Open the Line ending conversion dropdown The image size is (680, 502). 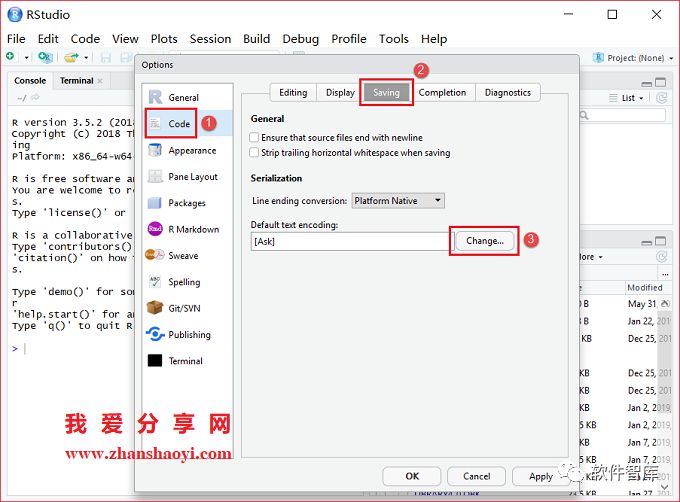tap(398, 201)
